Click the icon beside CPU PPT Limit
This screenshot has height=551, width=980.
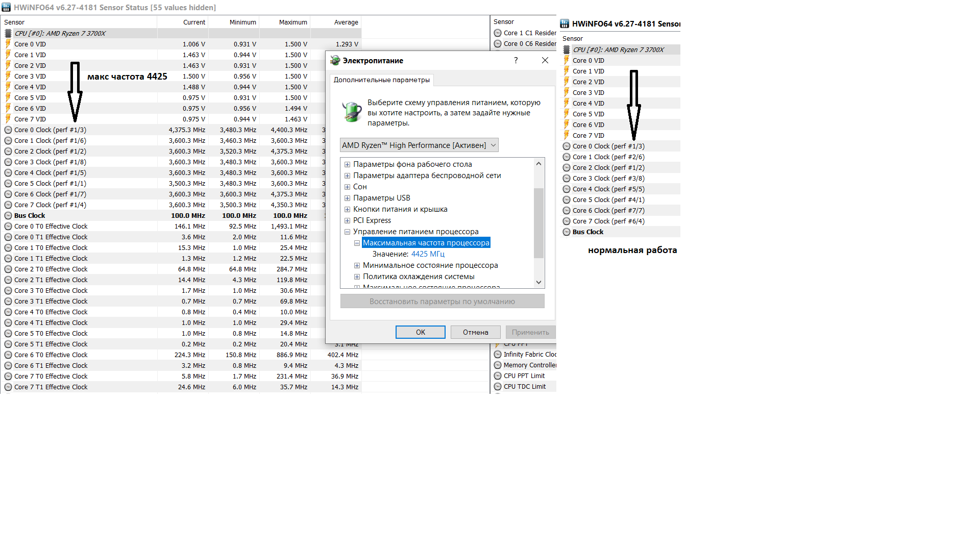(x=498, y=375)
